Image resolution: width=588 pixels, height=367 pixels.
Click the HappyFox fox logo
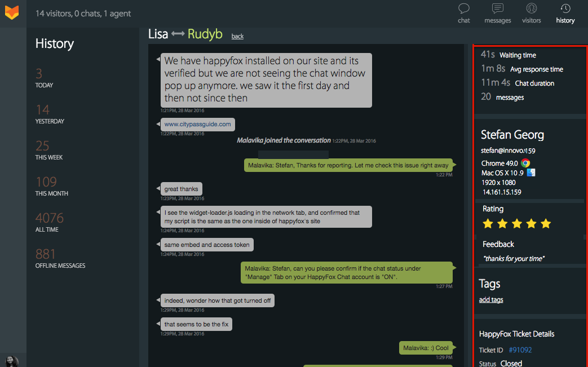point(12,12)
